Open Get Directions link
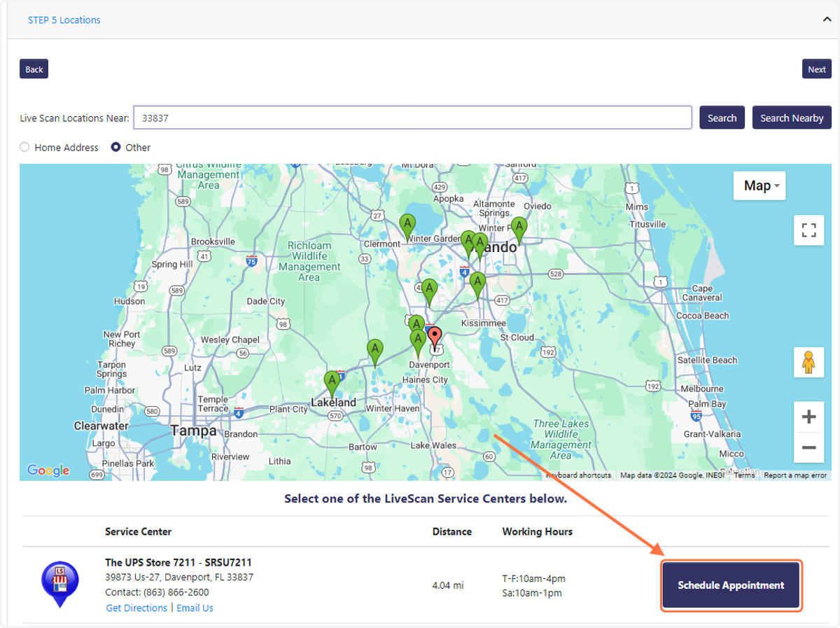The image size is (840, 628). tap(136, 608)
